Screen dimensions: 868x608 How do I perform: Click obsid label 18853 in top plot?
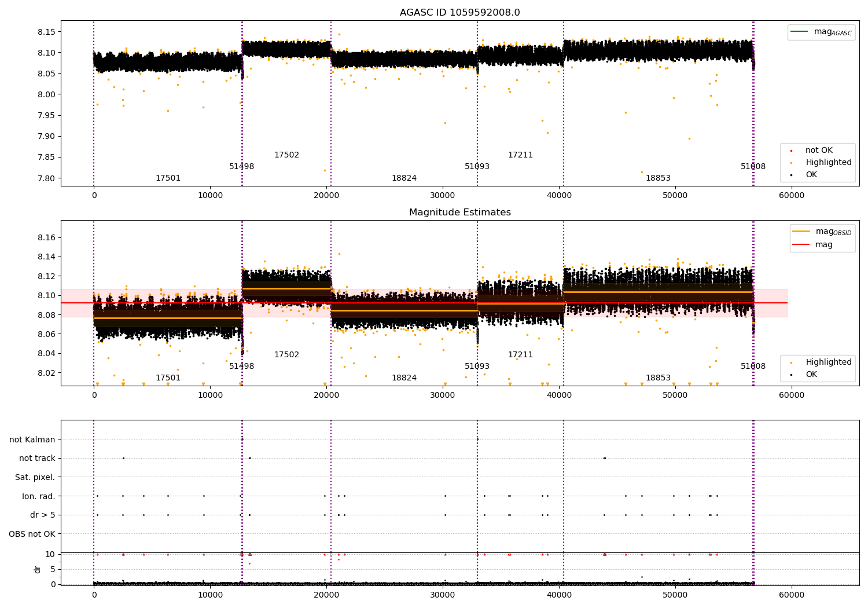(659, 178)
